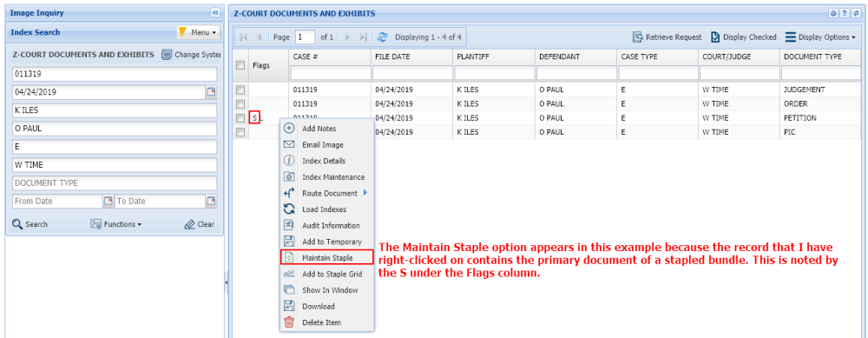Screen dimensions: 868x338
Task: Select Maintain Staple menu option
Action: click(x=327, y=258)
